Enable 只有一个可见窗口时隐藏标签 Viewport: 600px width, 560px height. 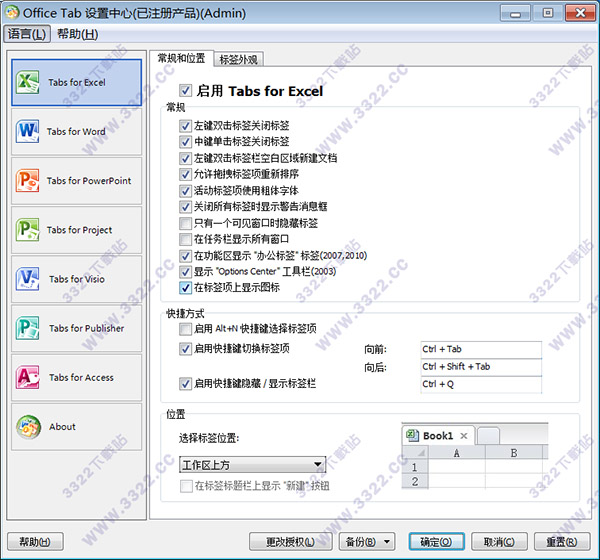click(x=185, y=223)
